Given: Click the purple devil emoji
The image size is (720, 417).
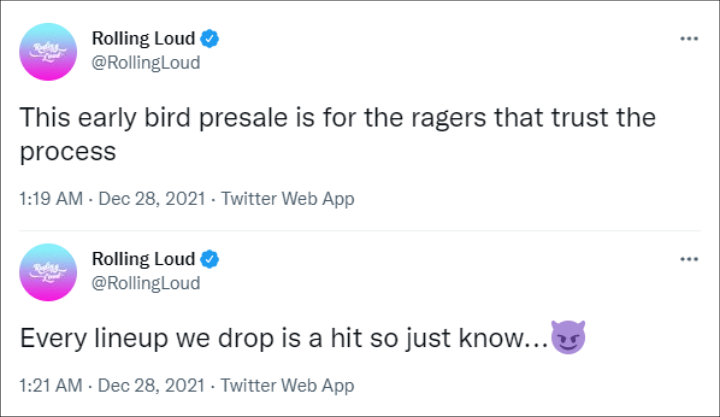Looking at the screenshot, I should coord(567,337).
